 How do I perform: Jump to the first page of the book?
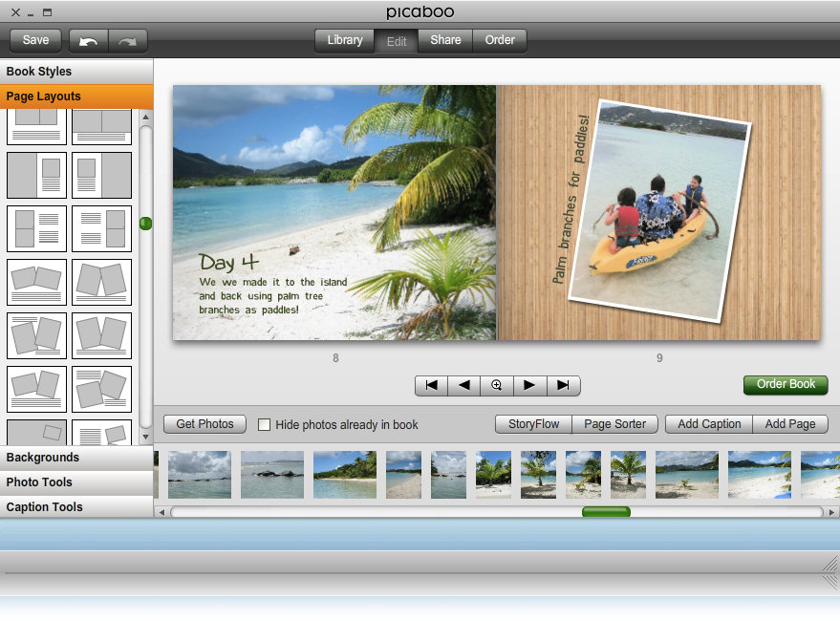(x=431, y=385)
